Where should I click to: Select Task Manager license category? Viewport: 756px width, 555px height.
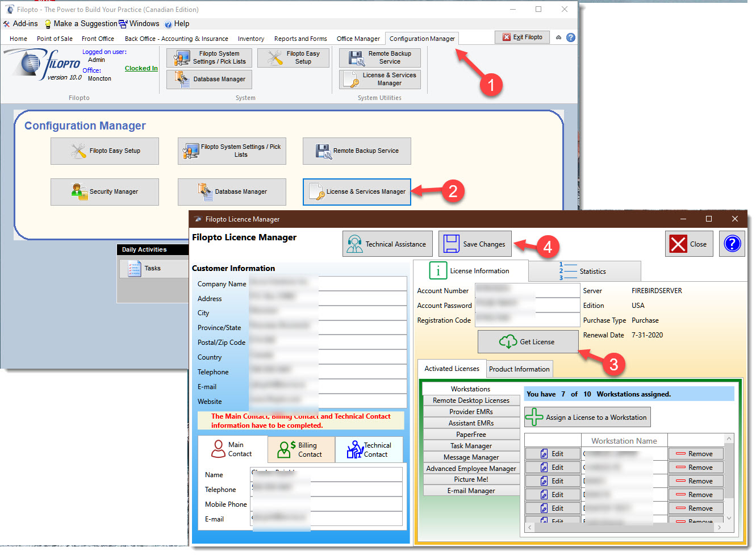[x=471, y=446]
